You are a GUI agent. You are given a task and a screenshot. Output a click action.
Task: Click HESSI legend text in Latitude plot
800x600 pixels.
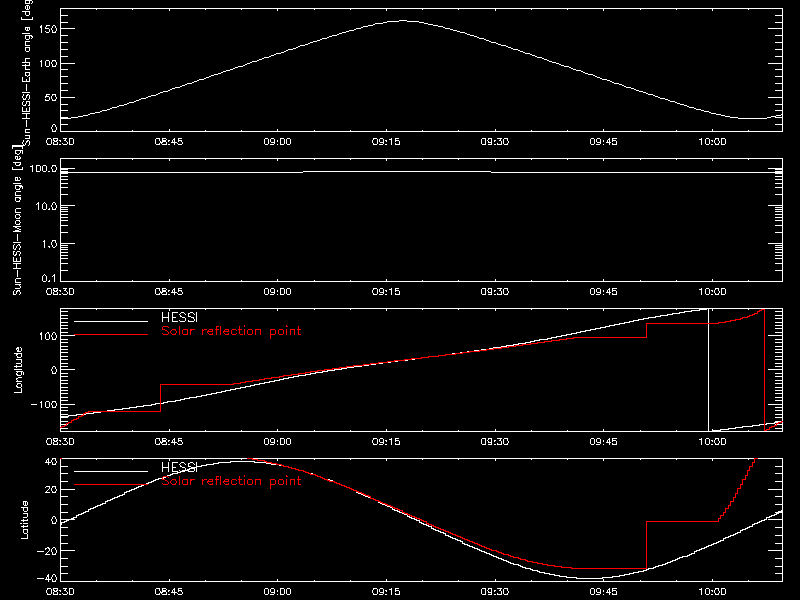click(x=179, y=467)
